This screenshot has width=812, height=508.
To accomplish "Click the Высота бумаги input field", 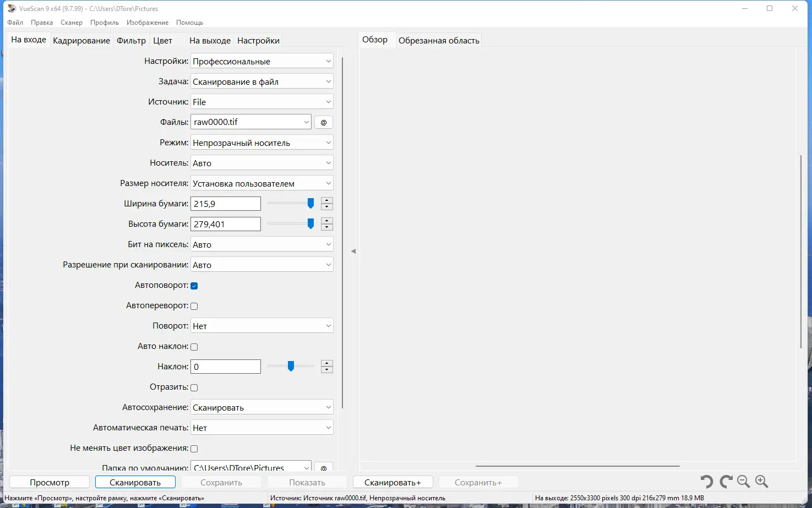I will [x=226, y=224].
